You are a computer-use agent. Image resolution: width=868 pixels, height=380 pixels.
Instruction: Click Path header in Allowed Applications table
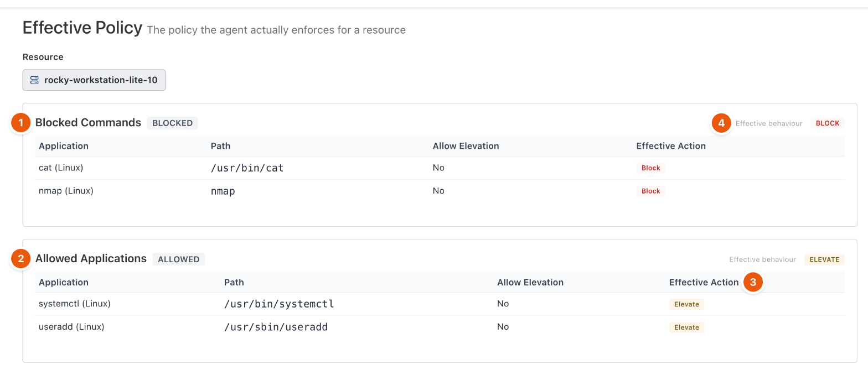[x=234, y=282]
